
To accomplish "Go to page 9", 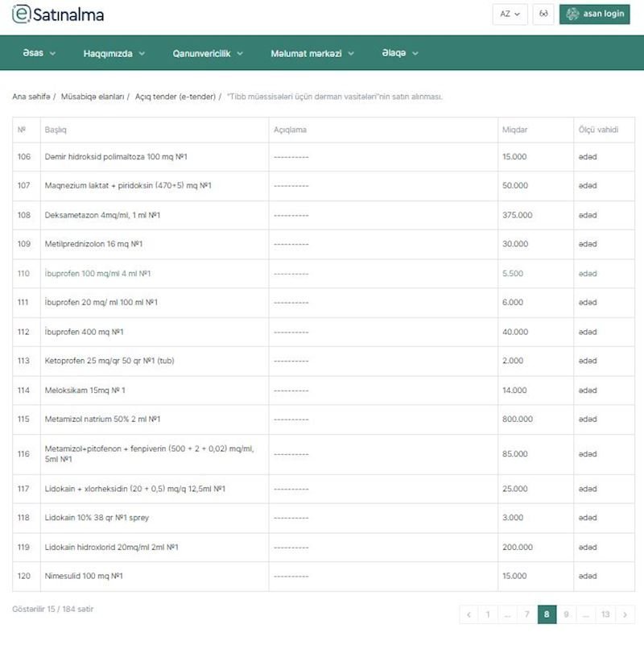I will (x=566, y=614).
